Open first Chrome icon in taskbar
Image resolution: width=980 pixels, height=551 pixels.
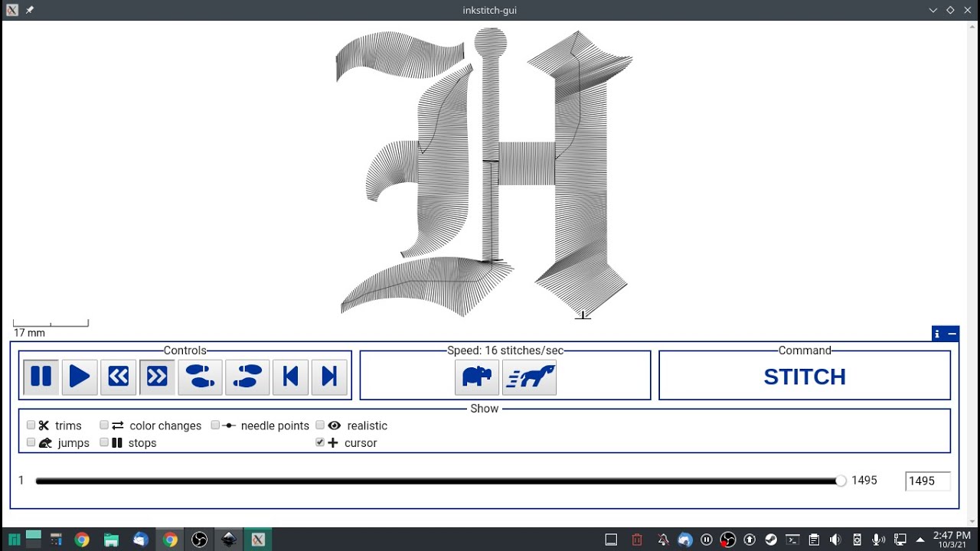(x=82, y=540)
